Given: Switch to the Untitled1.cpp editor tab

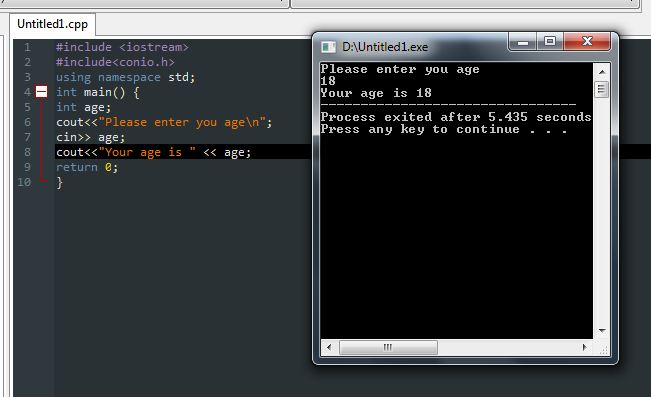Looking at the screenshot, I should pyautogui.click(x=52, y=24).
